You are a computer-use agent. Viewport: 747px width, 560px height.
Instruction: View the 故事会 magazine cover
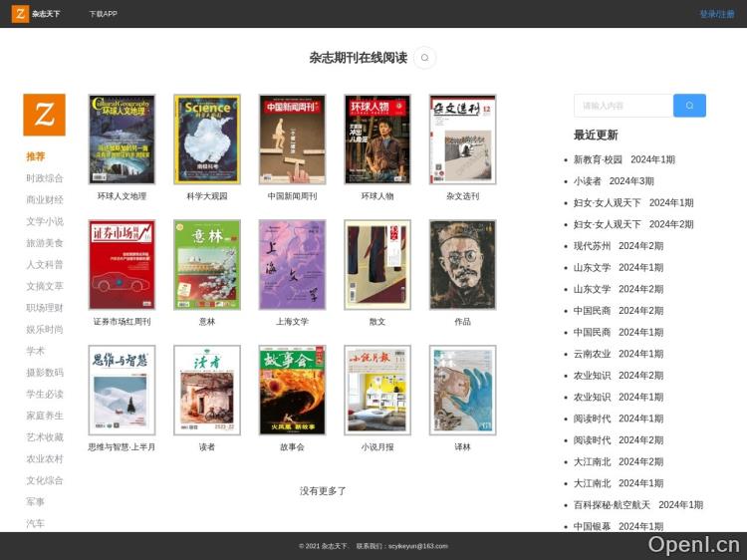(292, 391)
